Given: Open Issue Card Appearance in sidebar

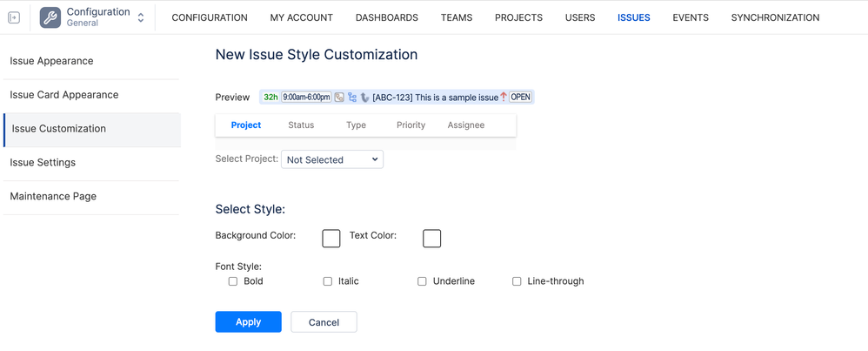Looking at the screenshot, I should [64, 95].
